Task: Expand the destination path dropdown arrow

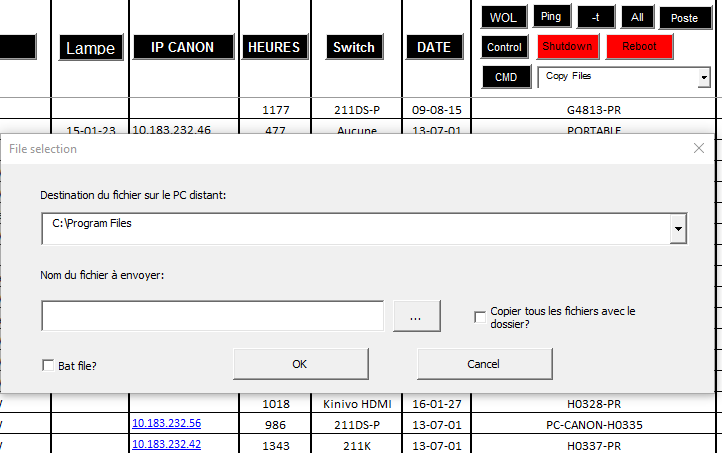Action: click(x=679, y=229)
